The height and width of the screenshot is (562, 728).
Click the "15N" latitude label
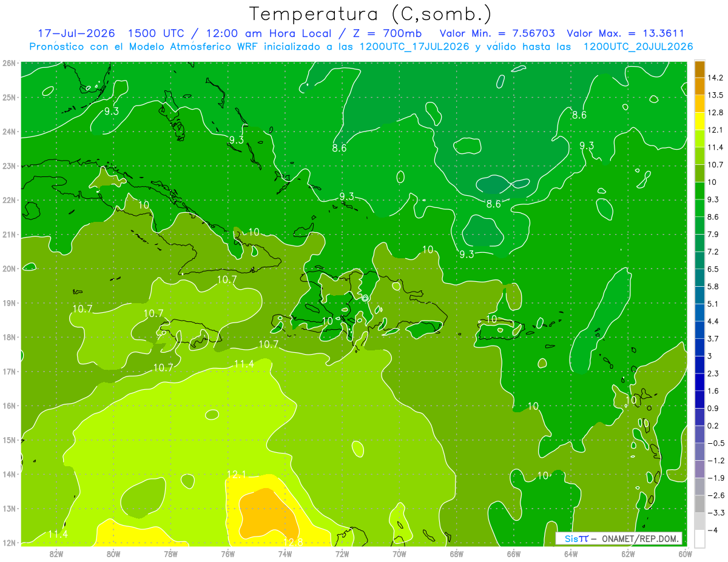pyautogui.click(x=8, y=440)
